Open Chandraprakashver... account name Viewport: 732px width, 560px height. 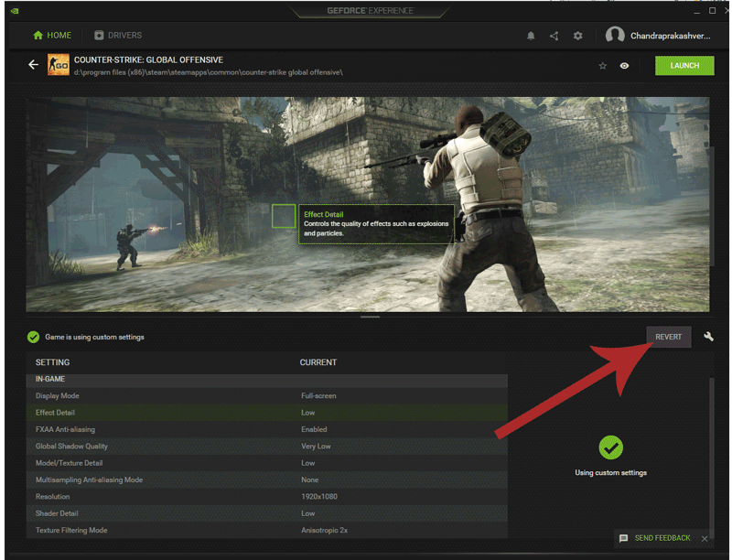(671, 36)
